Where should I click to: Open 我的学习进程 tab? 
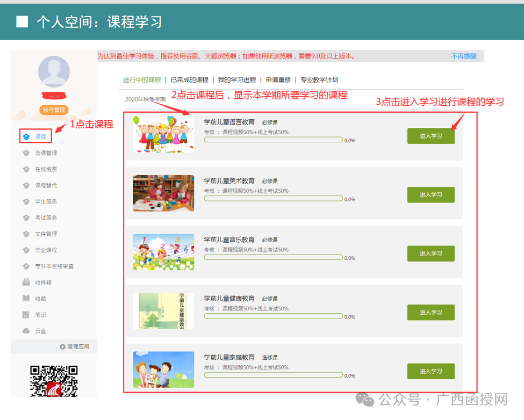(237, 80)
